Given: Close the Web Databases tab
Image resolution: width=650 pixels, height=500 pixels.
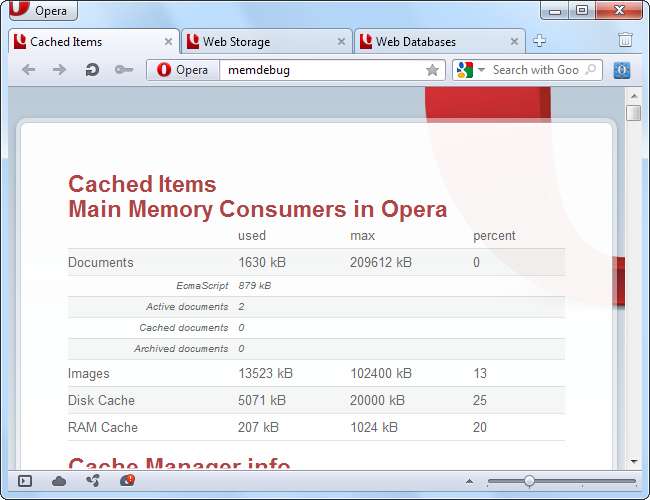Looking at the screenshot, I should pos(514,41).
